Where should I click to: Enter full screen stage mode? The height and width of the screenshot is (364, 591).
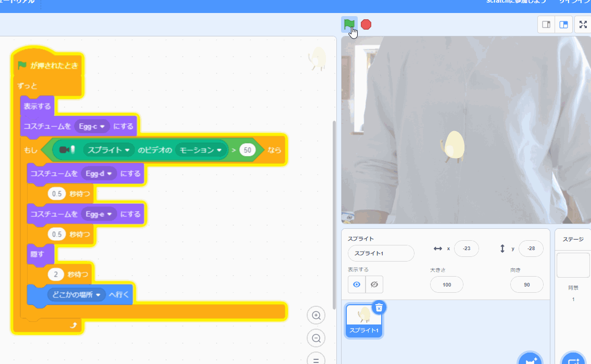(x=583, y=24)
